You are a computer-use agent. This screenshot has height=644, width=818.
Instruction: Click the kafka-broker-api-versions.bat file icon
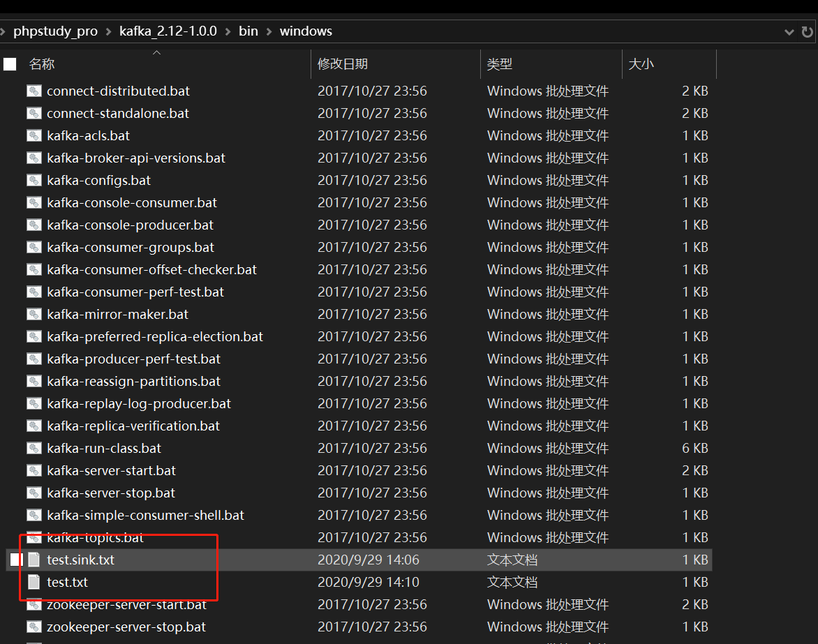coord(34,158)
